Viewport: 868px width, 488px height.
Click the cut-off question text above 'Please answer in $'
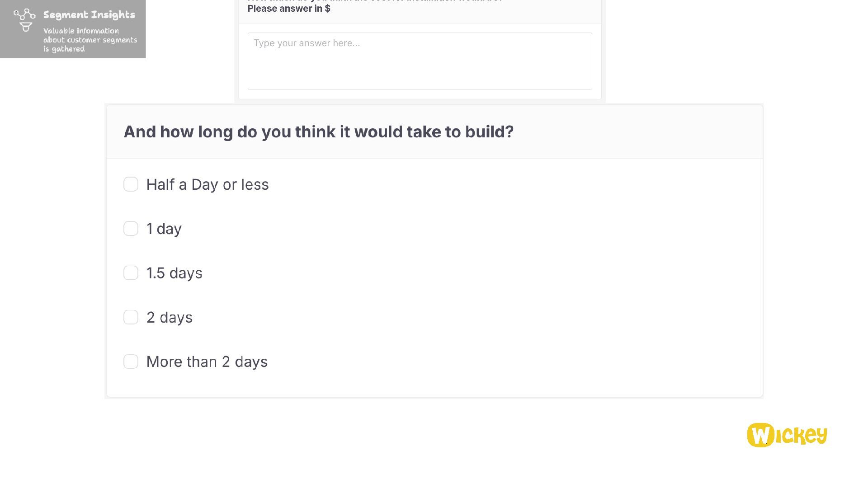point(375,1)
